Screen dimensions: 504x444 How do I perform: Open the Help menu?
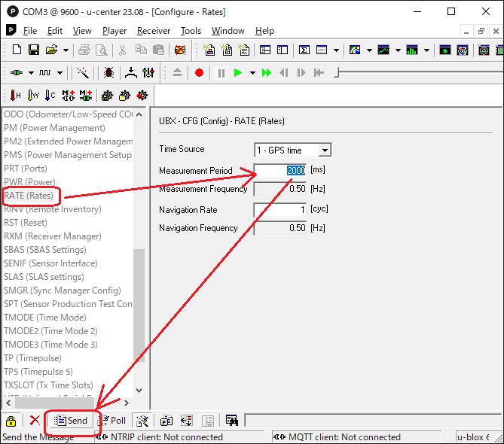pyautogui.click(x=265, y=31)
